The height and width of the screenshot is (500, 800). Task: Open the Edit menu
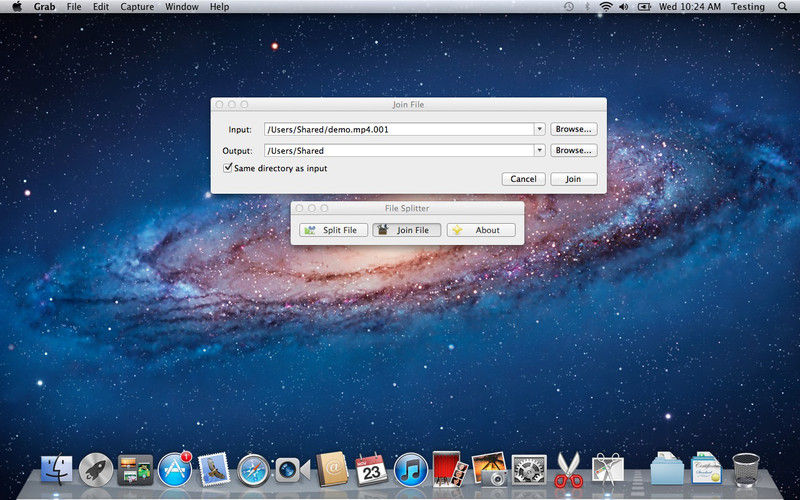(101, 7)
